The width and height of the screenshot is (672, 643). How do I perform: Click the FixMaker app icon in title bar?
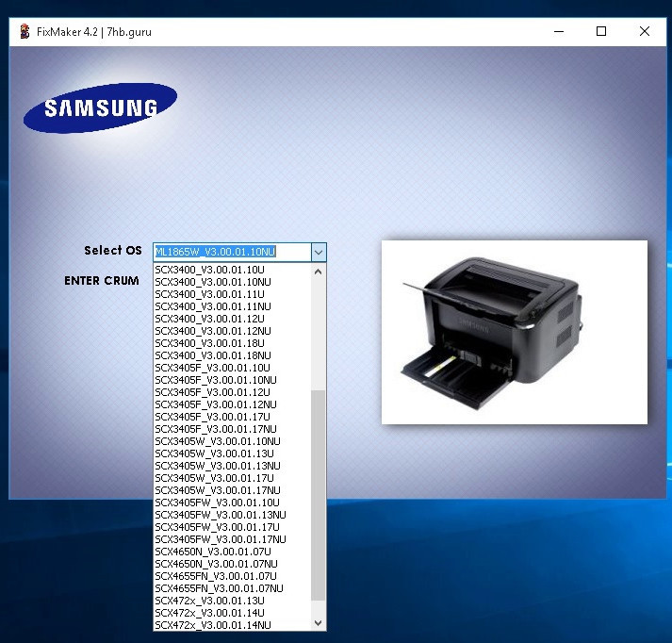25,32
